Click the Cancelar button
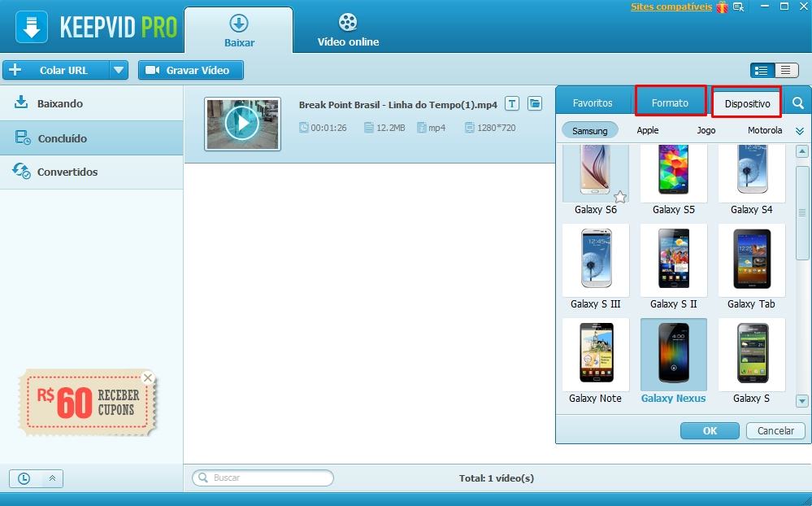The width and height of the screenshot is (812, 506). tap(775, 430)
